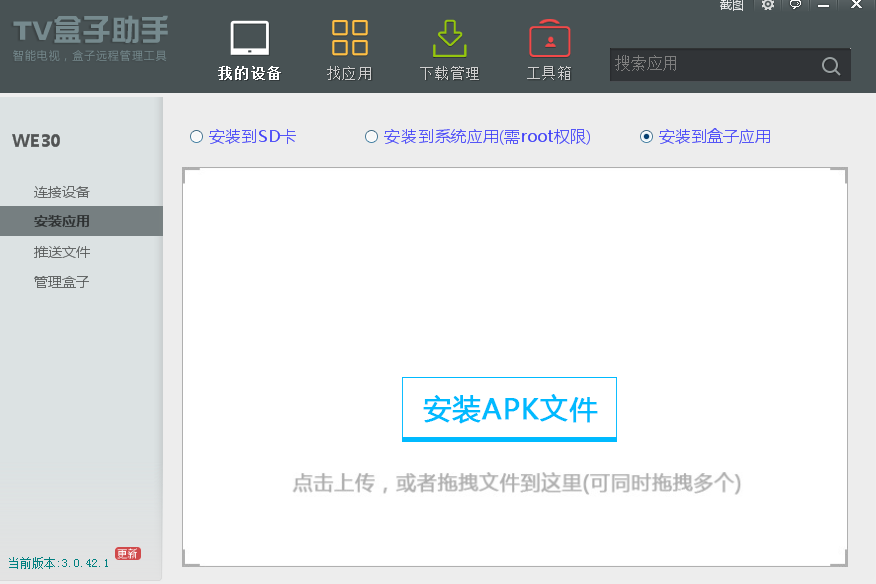
Task: Click the red 更新 update link
Action: coord(127,552)
